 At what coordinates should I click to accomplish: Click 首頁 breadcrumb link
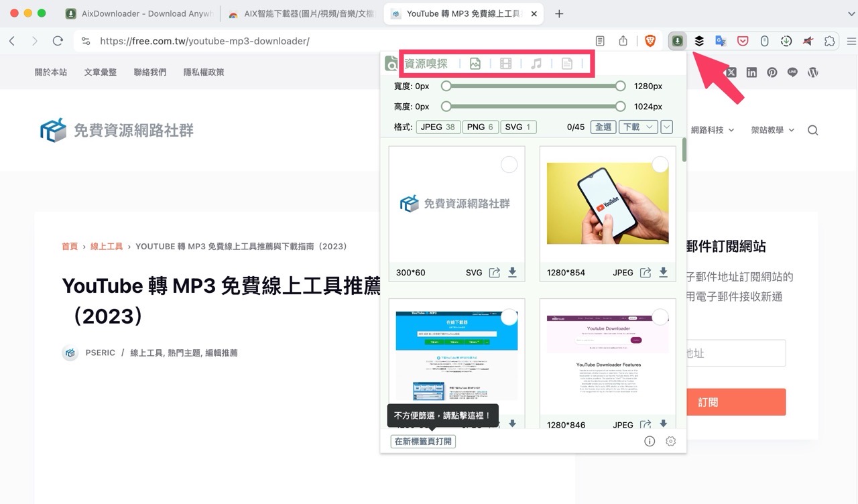click(x=70, y=246)
